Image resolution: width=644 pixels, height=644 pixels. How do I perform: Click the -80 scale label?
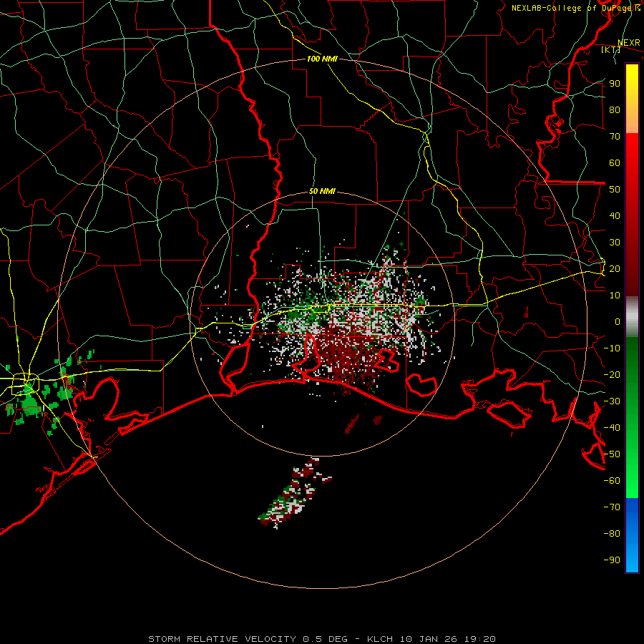(x=612, y=534)
